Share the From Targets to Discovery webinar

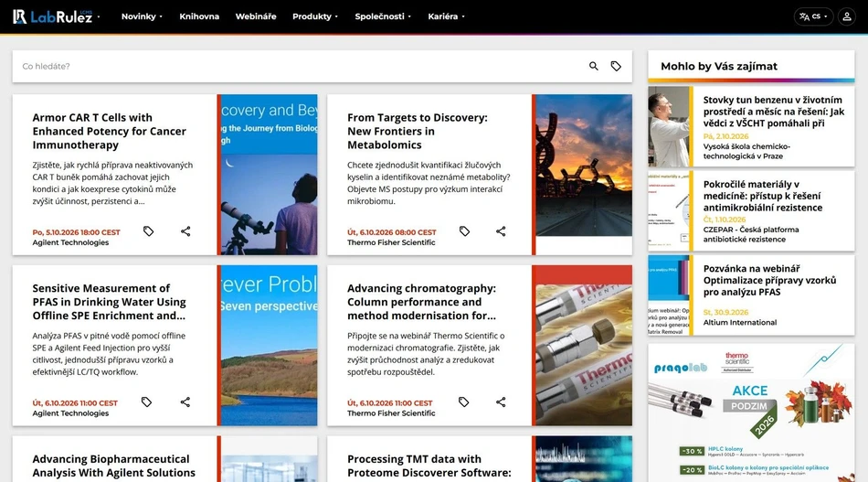click(501, 231)
